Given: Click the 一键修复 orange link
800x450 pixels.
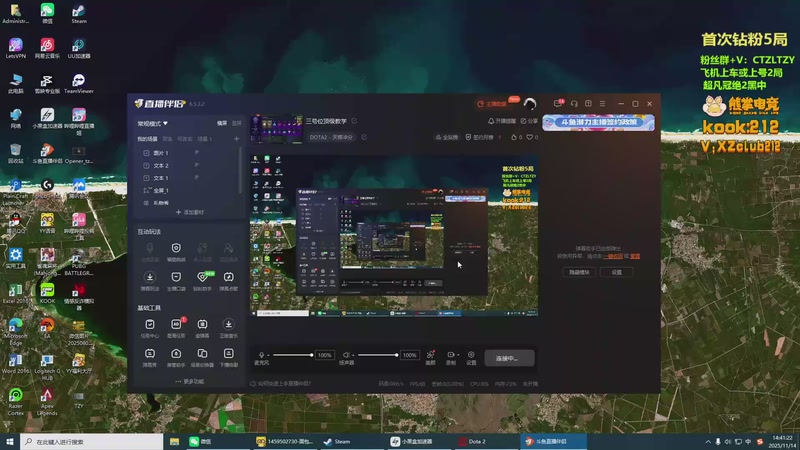Looking at the screenshot, I should click(613, 256).
